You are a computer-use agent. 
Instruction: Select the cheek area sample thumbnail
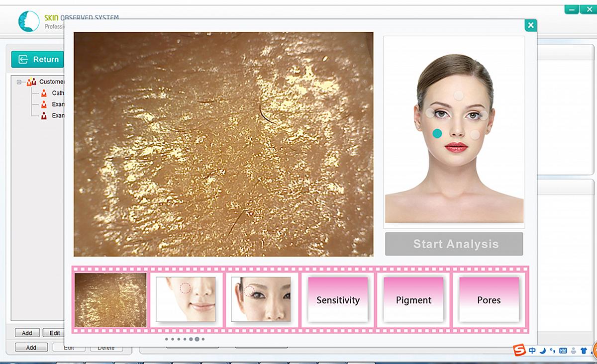(186, 300)
